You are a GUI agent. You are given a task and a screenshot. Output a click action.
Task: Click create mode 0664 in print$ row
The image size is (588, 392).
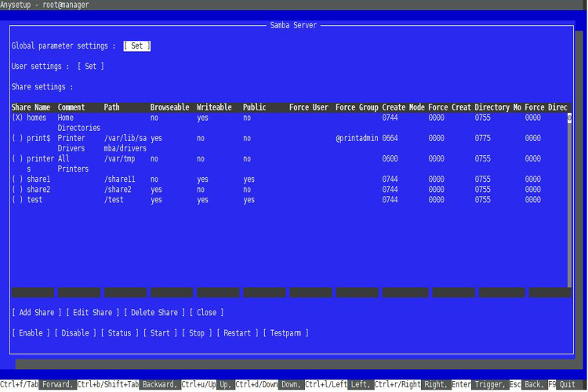coord(390,138)
